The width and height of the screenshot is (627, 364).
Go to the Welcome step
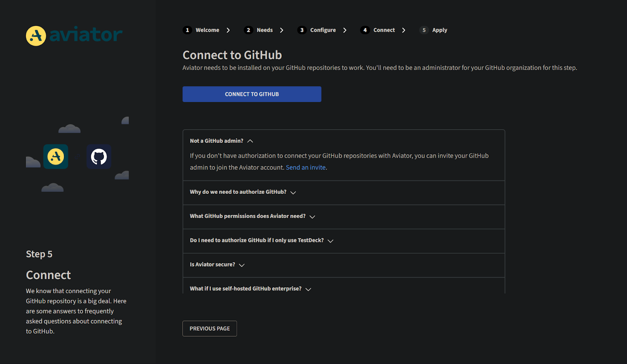pyautogui.click(x=207, y=30)
